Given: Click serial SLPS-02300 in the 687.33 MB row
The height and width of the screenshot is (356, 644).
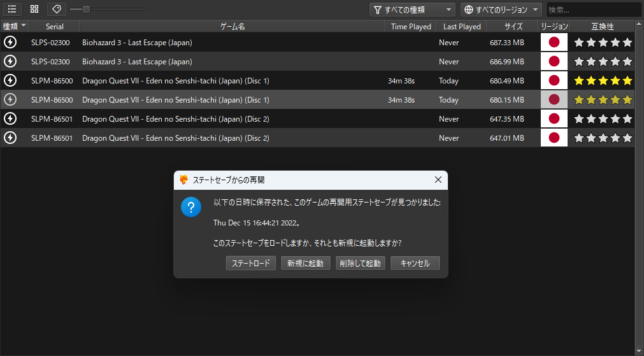Looking at the screenshot, I should click(50, 42).
